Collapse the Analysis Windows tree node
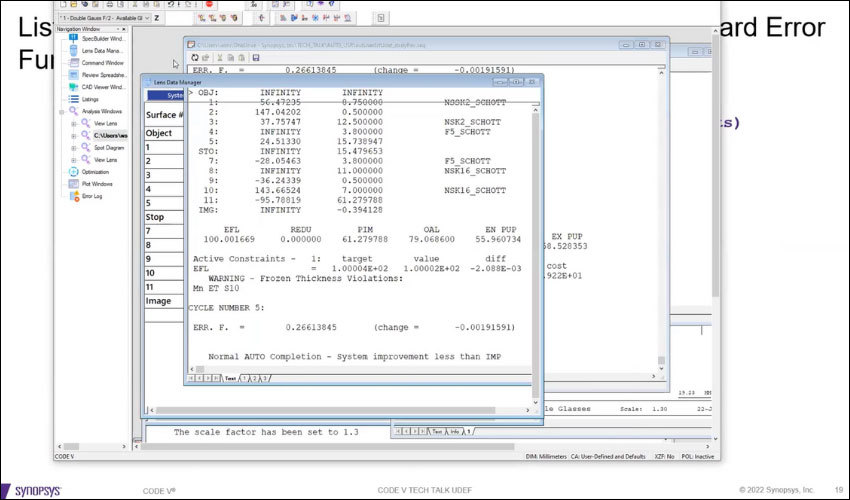Image resolution: width=850 pixels, height=500 pixels. pyautogui.click(x=61, y=111)
